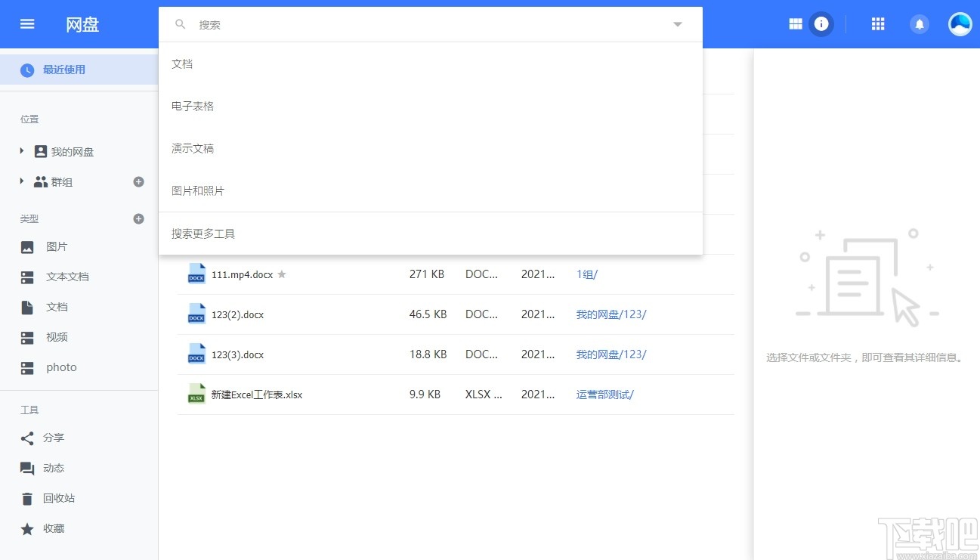
Task: Click the 18.8 KB size cell
Action: coord(428,354)
